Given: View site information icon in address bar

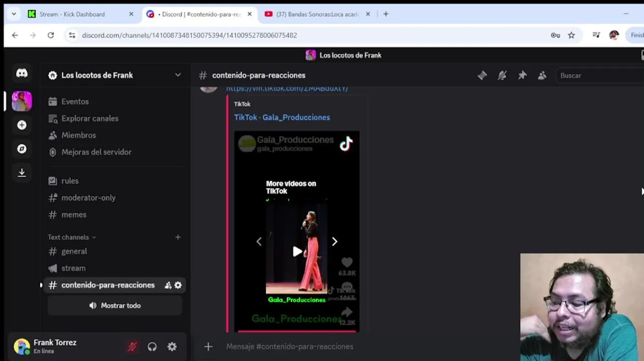Looking at the screenshot, I should click(x=72, y=35).
